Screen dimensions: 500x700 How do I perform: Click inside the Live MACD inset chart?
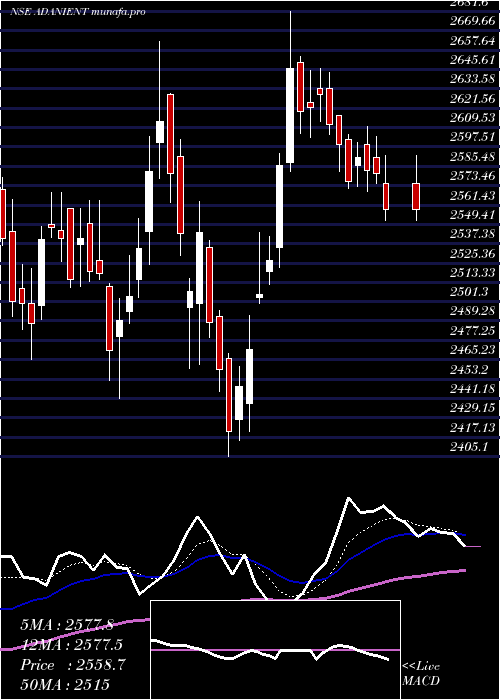[x=275, y=650]
